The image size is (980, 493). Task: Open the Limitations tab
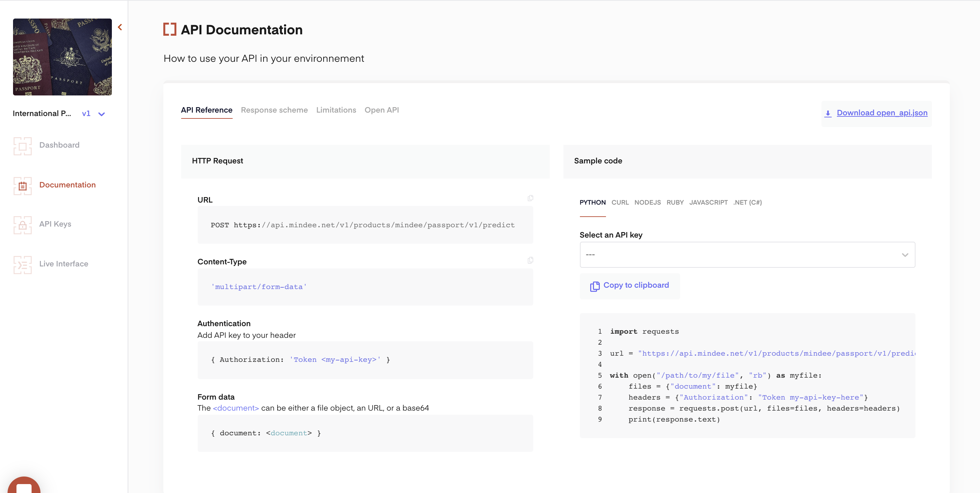tap(336, 110)
